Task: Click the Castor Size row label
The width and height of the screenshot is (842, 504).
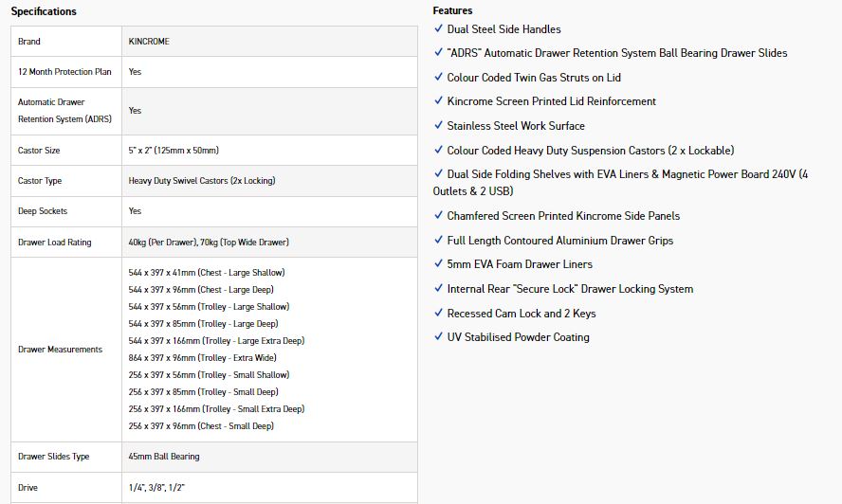Action: coord(39,151)
